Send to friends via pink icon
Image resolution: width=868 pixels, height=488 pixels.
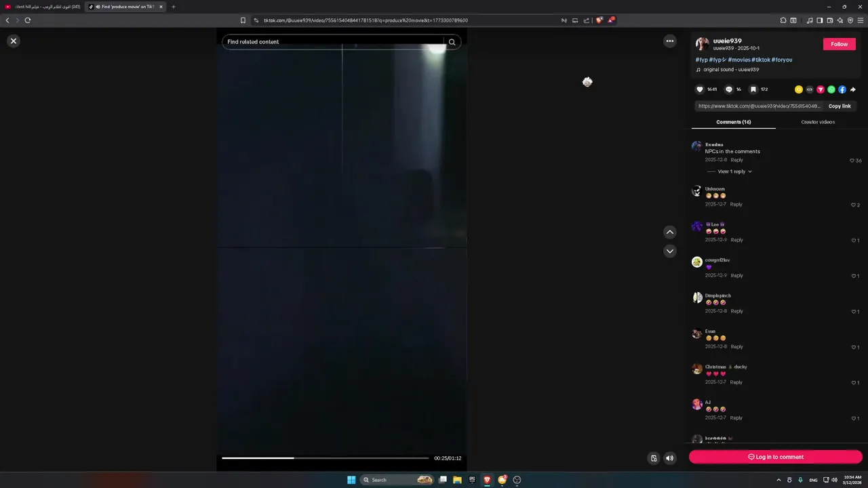coord(821,89)
